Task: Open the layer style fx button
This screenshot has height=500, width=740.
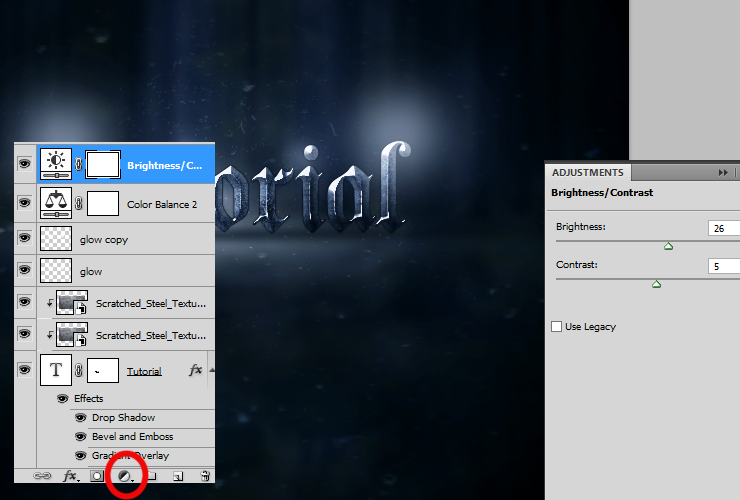Action: point(71,476)
